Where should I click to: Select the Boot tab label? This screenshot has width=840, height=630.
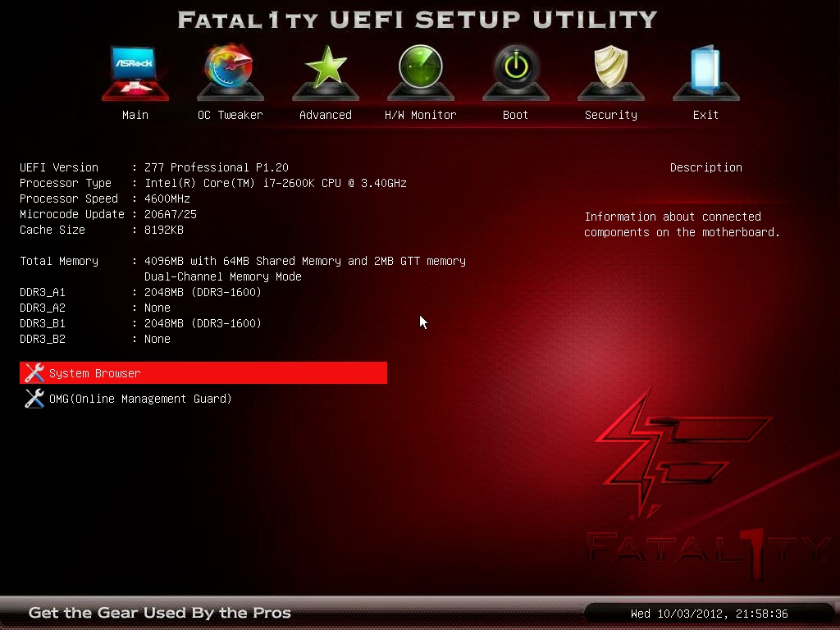516,115
